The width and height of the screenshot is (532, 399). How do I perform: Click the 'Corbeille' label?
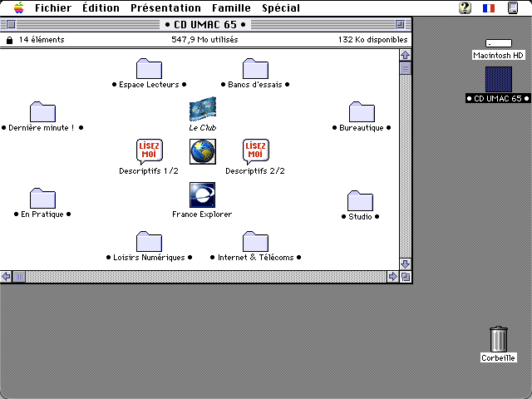point(499,358)
